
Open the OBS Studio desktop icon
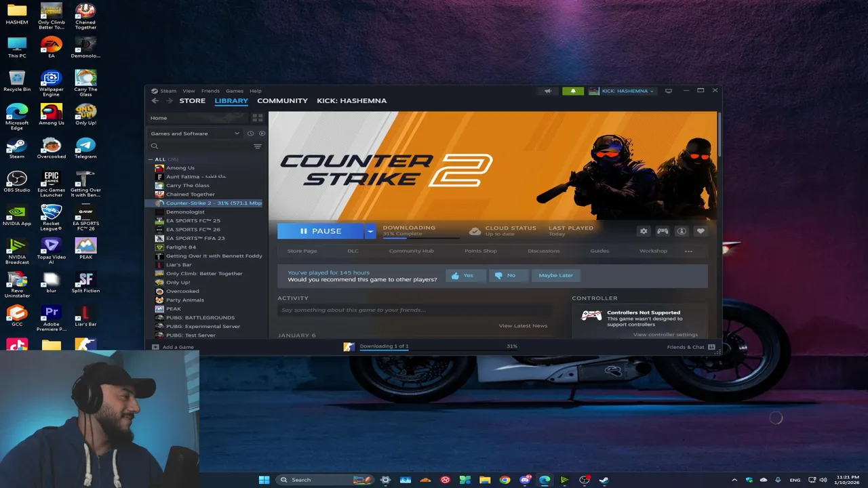coord(17,182)
